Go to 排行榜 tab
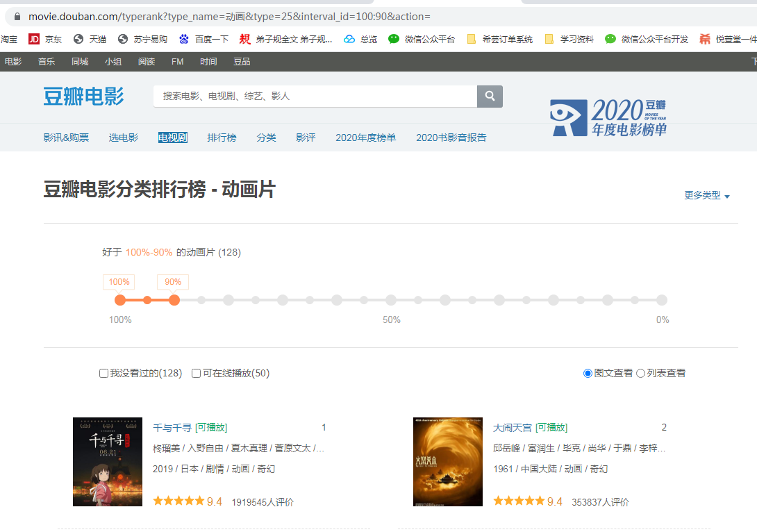757x532 pixels. 222,138
